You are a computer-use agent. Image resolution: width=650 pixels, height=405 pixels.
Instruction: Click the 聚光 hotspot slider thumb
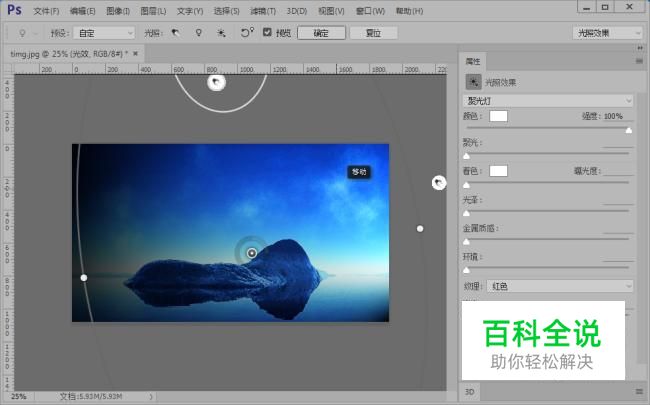point(466,156)
